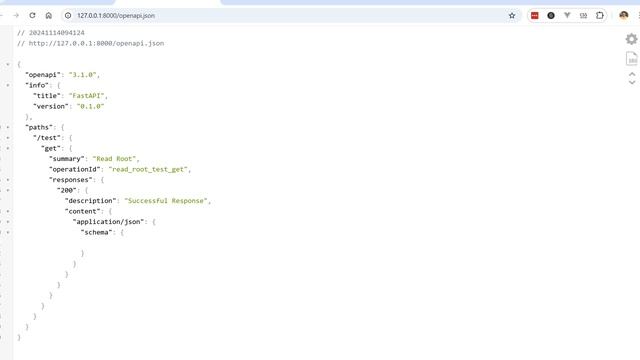This screenshot has height=360, width=640.
Task: Open the Extensions puzzle-piece menu
Action: [600, 16]
